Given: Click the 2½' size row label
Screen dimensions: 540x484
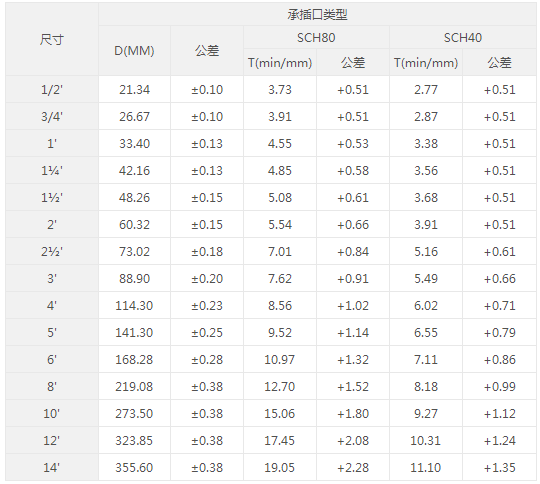Looking at the screenshot, I should tap(52, 251).
